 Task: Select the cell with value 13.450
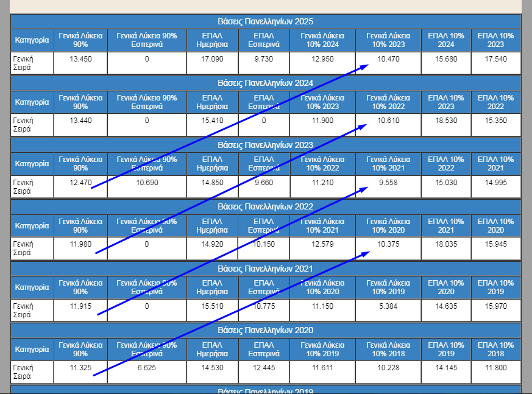click(x=80, y=59)
